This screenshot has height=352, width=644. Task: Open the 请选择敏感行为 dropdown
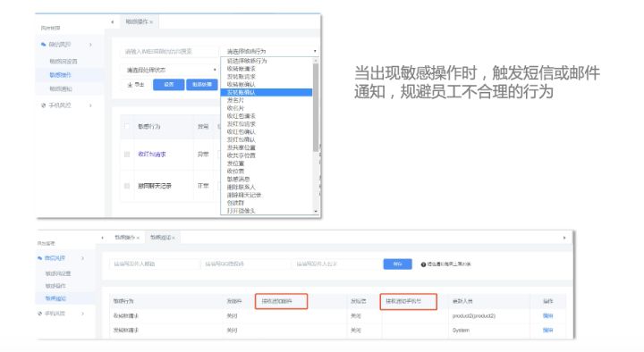tap(271, 51)
